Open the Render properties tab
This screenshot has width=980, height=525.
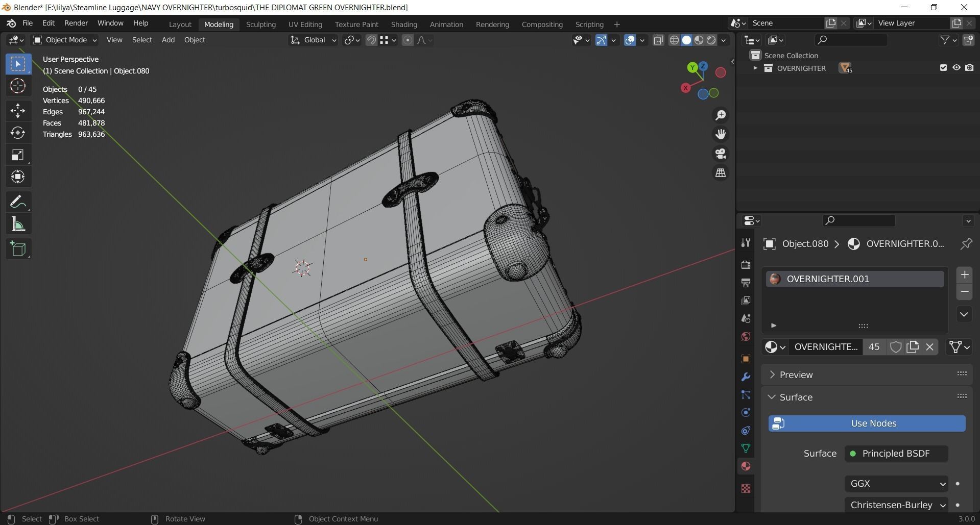coord(746,264)
